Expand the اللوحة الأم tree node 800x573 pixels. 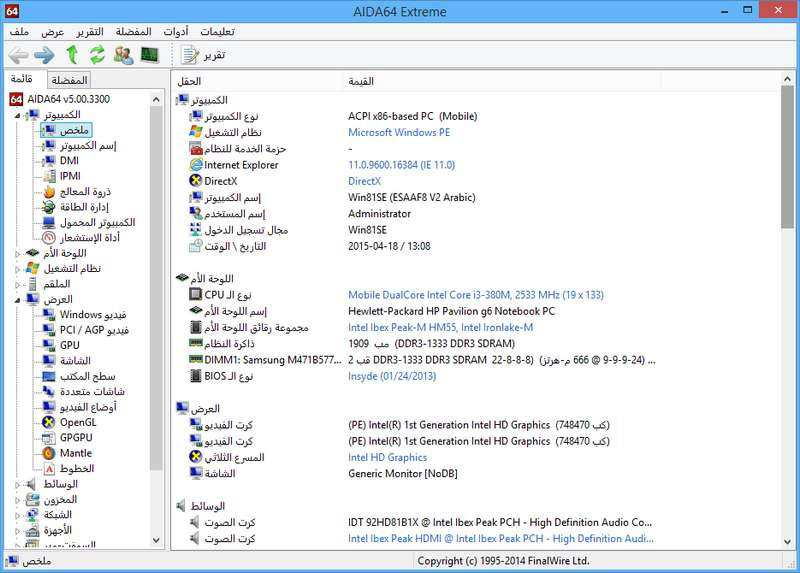(17, 254)
